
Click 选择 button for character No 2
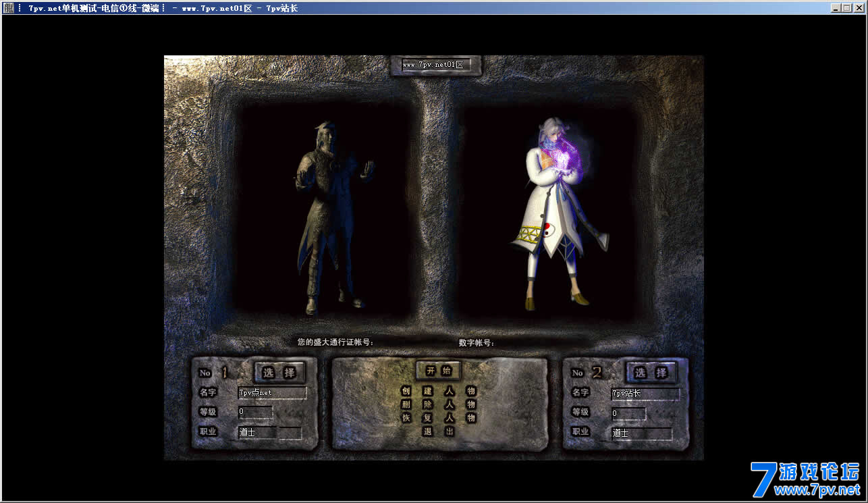(651, 372)
